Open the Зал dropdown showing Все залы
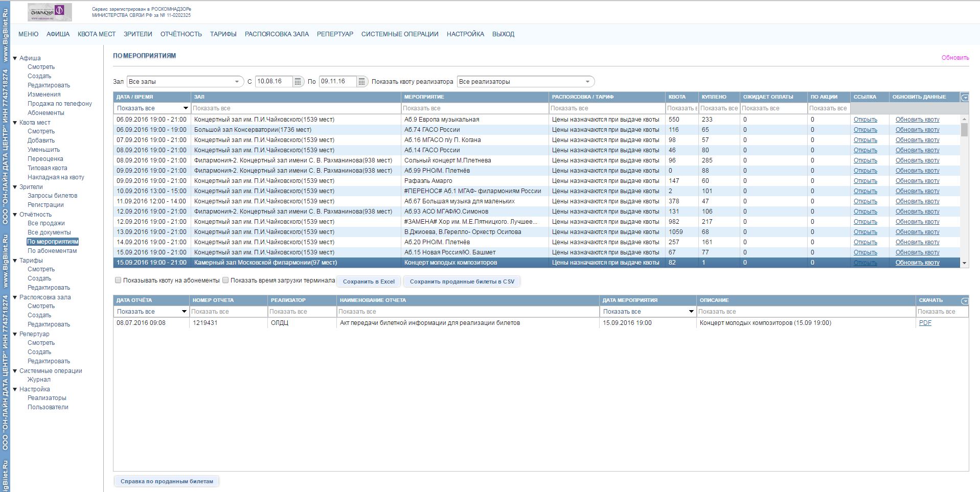The image size is (980, 492). pos(185,82)
